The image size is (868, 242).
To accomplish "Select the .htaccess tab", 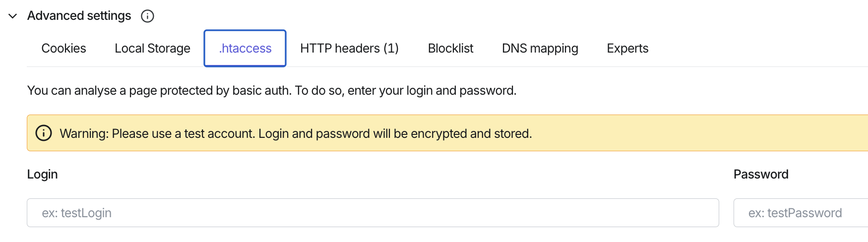I will coord(245,48).
